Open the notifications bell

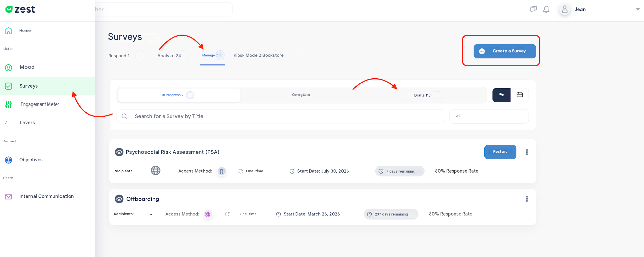pos(546,9)
